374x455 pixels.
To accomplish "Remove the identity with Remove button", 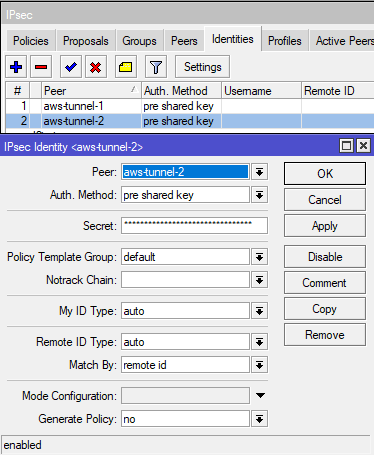I will tap(325, 335).
